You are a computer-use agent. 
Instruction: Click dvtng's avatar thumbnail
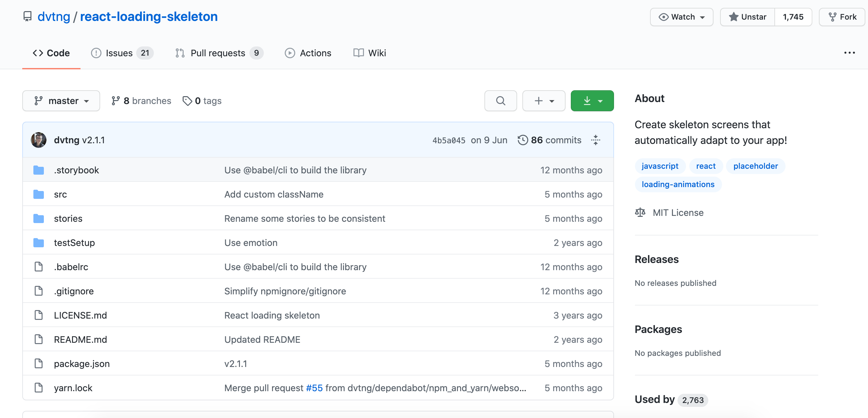tap(38, 140)
